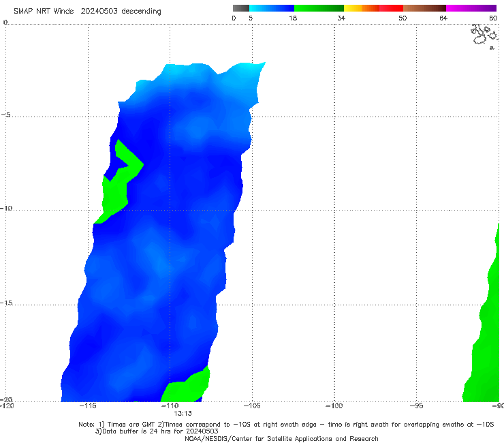Viewport: 504px width, 443px height.
Task: Click the swath time label '13:13'
Action: [183, 414]
